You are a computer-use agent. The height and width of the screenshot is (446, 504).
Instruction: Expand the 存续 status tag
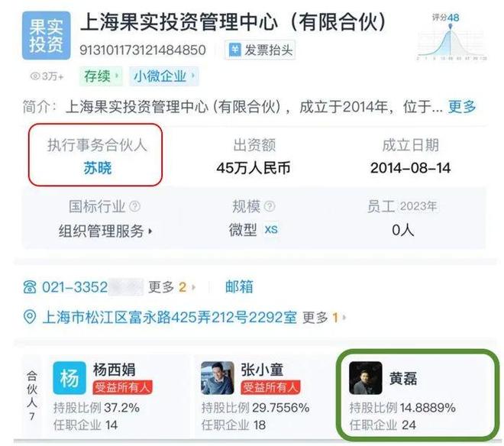[101, 76]
